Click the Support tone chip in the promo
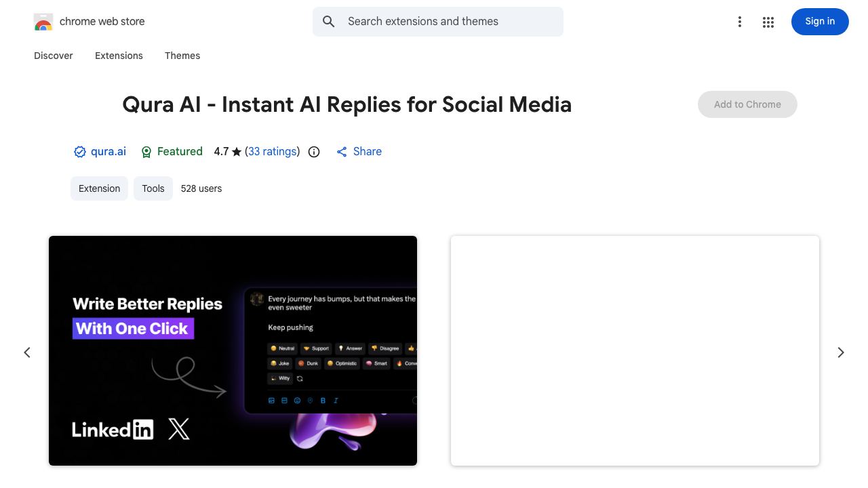 pyautogui.click(x=315, y=348)
